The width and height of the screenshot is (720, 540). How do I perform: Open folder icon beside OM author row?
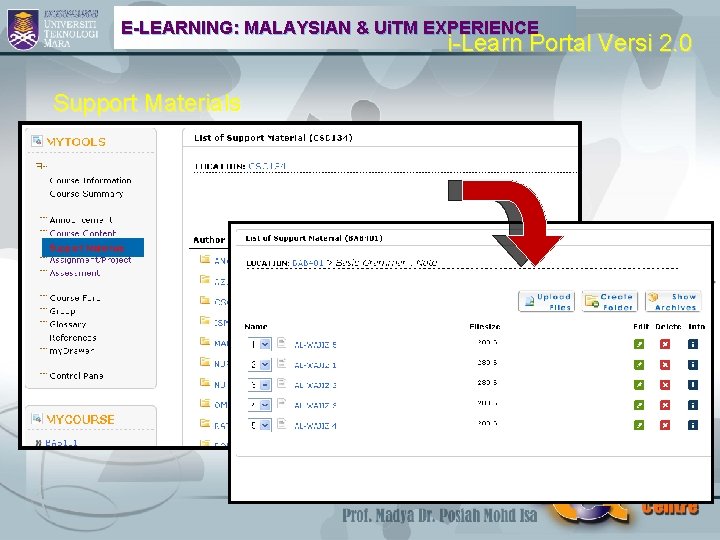(x=205, y=403)
